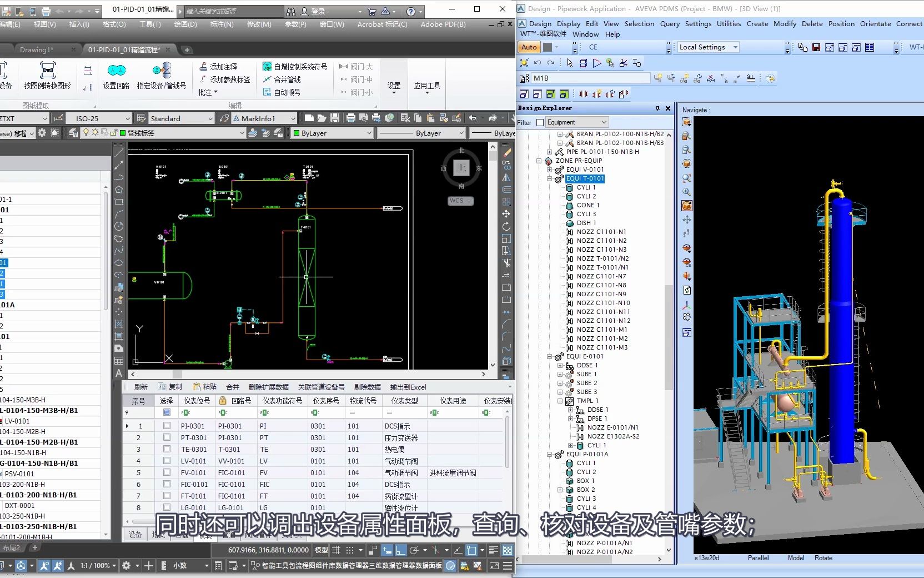Enable the Filter checkbox in Design Explorer
The height and width of the screenshot is (578, 924).
540,122
